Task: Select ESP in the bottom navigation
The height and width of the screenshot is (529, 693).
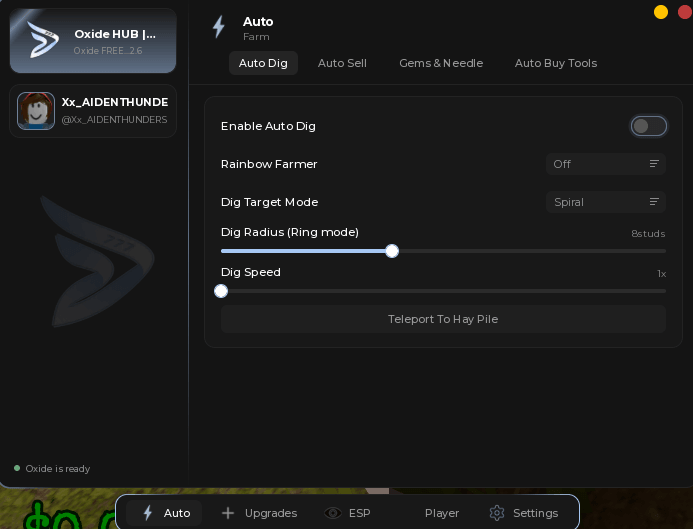Action: [x=347, y=513]
